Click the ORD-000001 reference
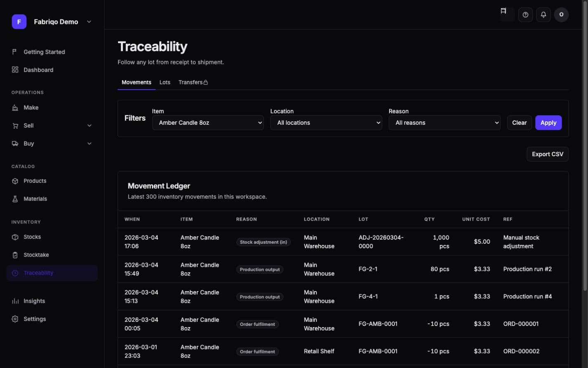The image size is (588, 368). point(521,324)
